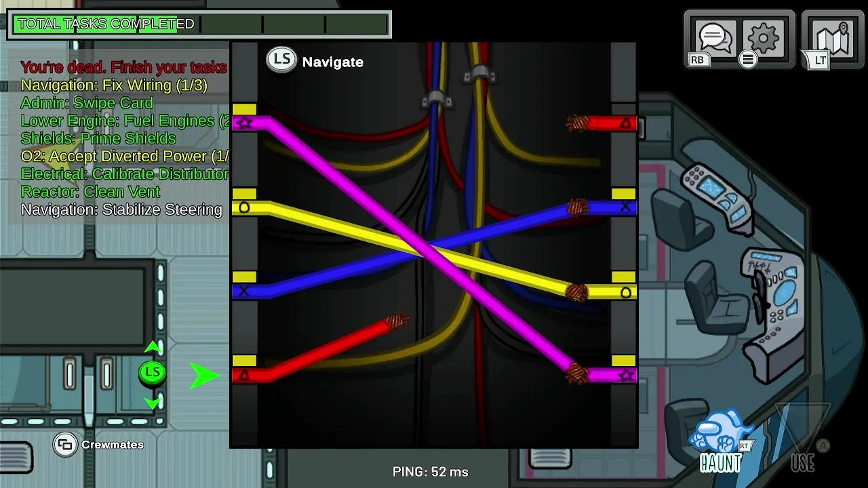Click the green up arrow above LS
The height and width of the screenshot is (488, 868).
click(153, 348)
